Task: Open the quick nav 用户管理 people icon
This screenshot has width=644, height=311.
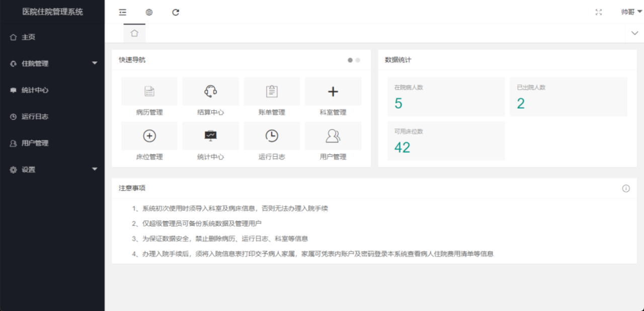Action: pos(333,136)
